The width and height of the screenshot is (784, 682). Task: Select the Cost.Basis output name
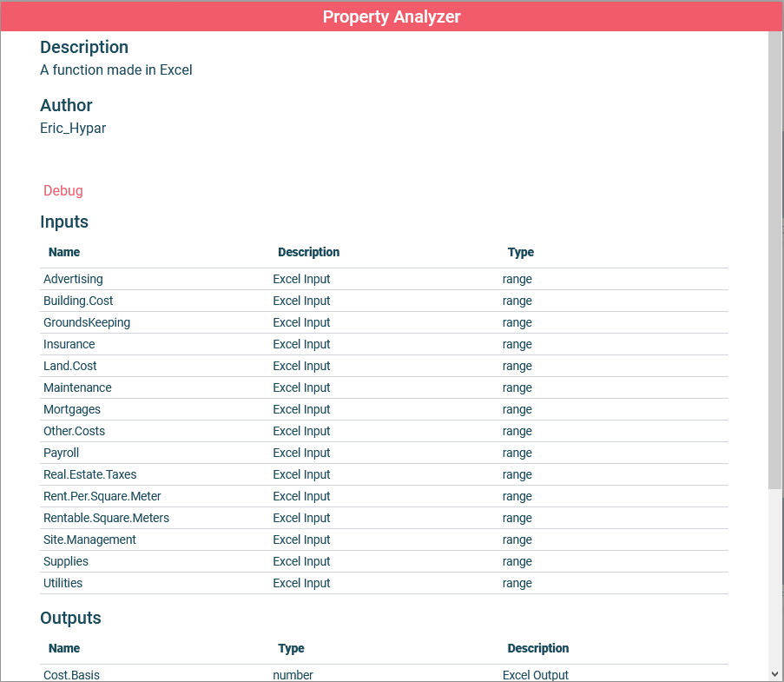[x=71, y=675]
